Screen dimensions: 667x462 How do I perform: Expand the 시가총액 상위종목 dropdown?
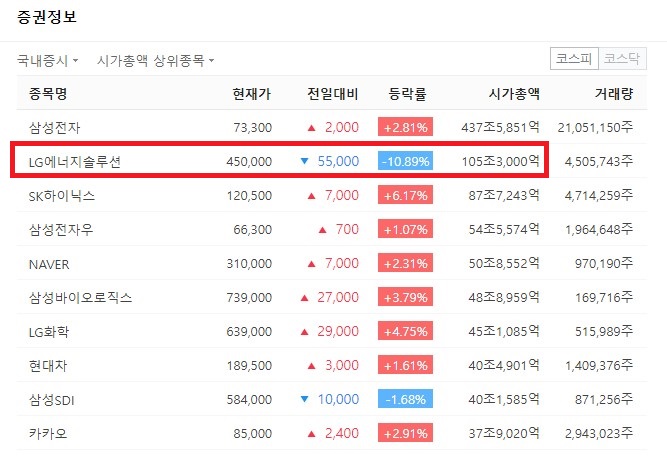(x=155, y=60)
